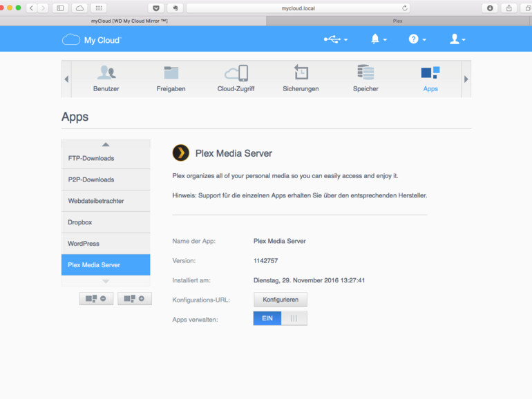Open the Sicherungen backups icon
The height and width of the screenshot is (399, 532).
(x=301, y=72)
